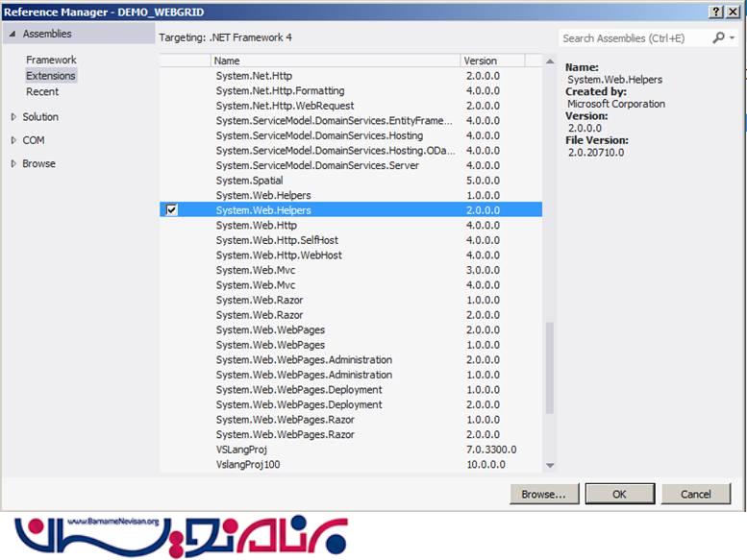Click scrollbar down arrow in assembly list
Viewport: 747px width, 560px height.
[x=550, y=466]
